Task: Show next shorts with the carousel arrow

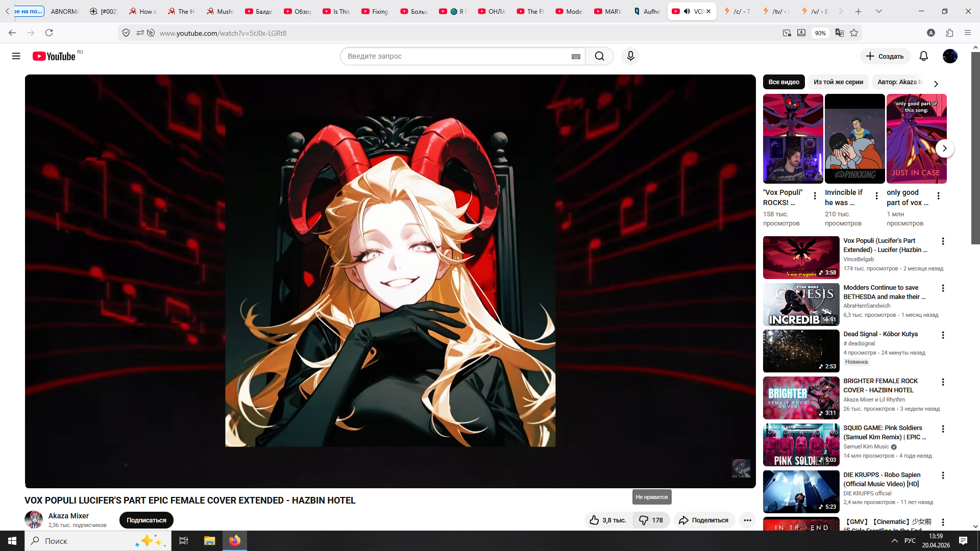Action: 944,148
